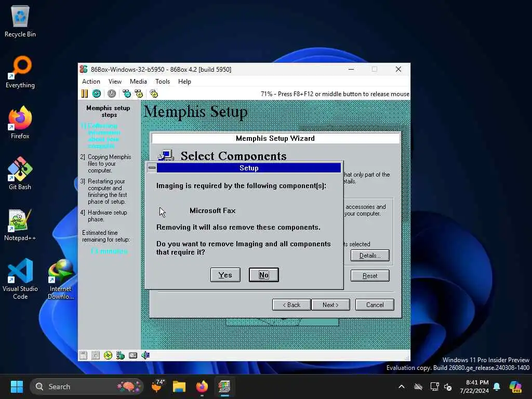Select Git Bash desktop shortcut

tap(20, 174)
